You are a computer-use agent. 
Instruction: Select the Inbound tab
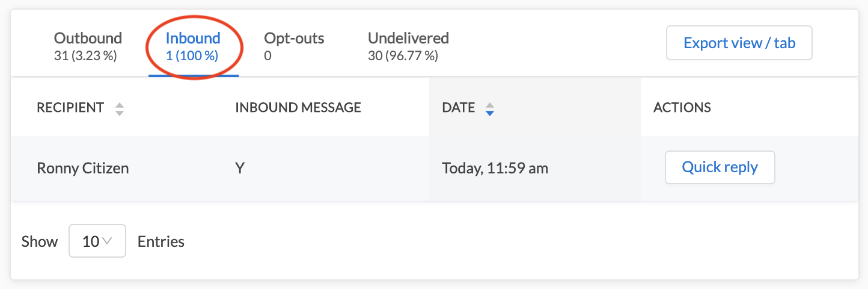[x=193, y=46]
